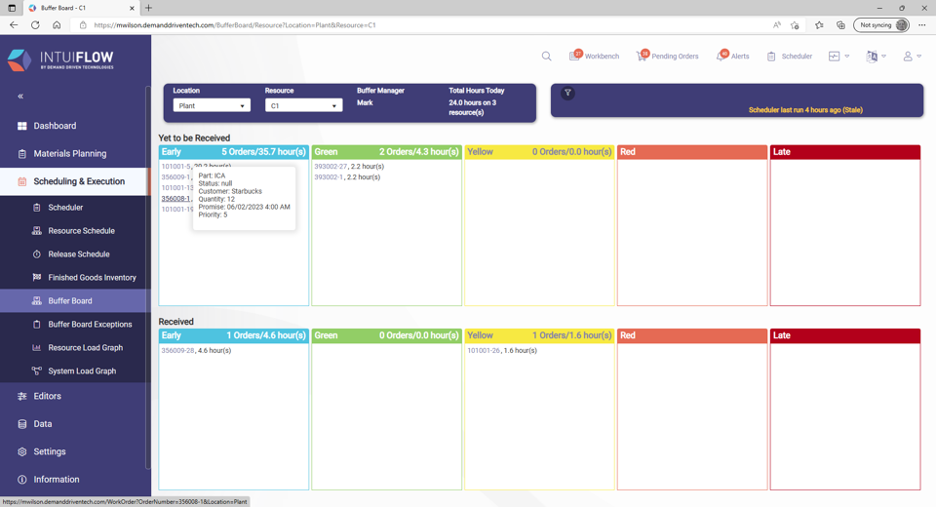Click the browser address bar URL
The height and width of the screenshot is (508, 936).
tap(235, 25)
